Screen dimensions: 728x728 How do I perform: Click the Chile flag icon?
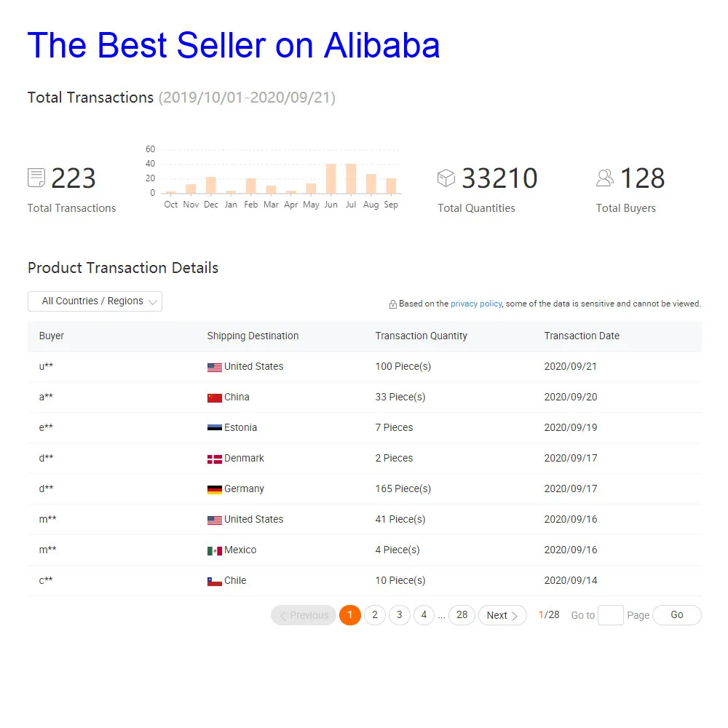[x=214, y=581]
